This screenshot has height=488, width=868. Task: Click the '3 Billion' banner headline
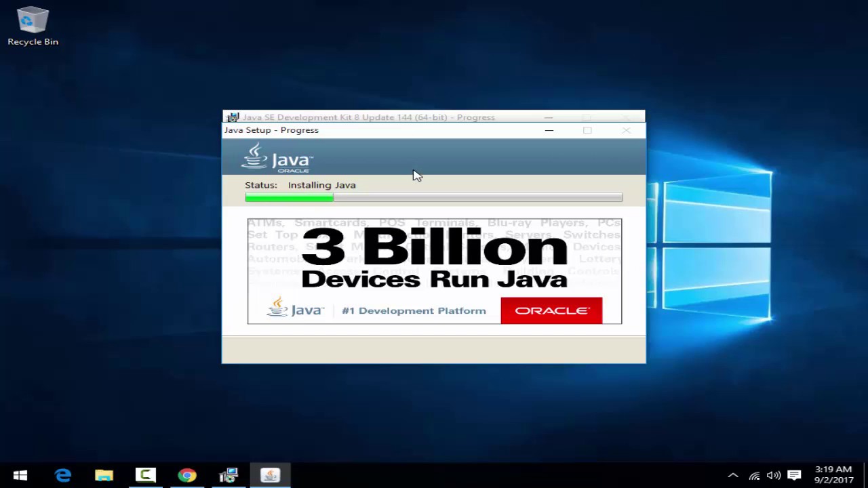coord(434,247)
